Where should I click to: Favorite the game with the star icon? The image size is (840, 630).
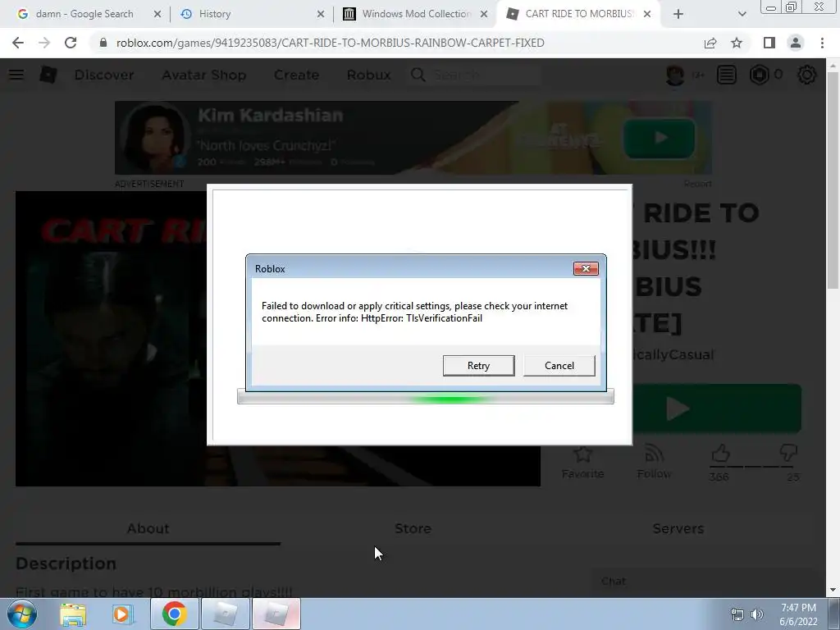(x=582, y=454)
